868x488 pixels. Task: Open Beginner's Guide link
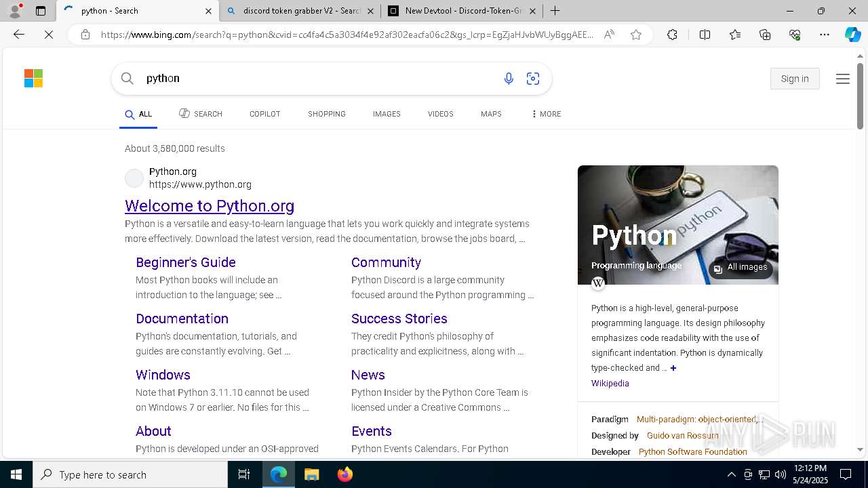point(186,262)
